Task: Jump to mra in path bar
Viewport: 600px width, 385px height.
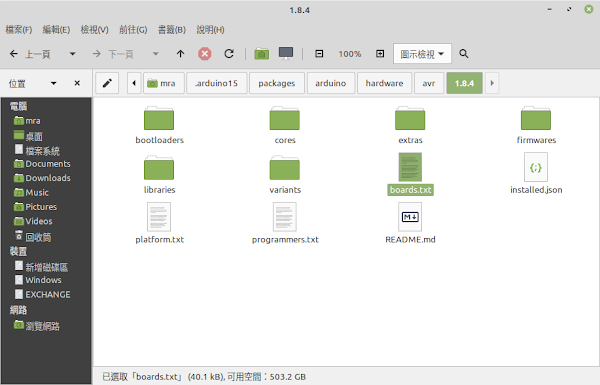Action: [164, 83]
